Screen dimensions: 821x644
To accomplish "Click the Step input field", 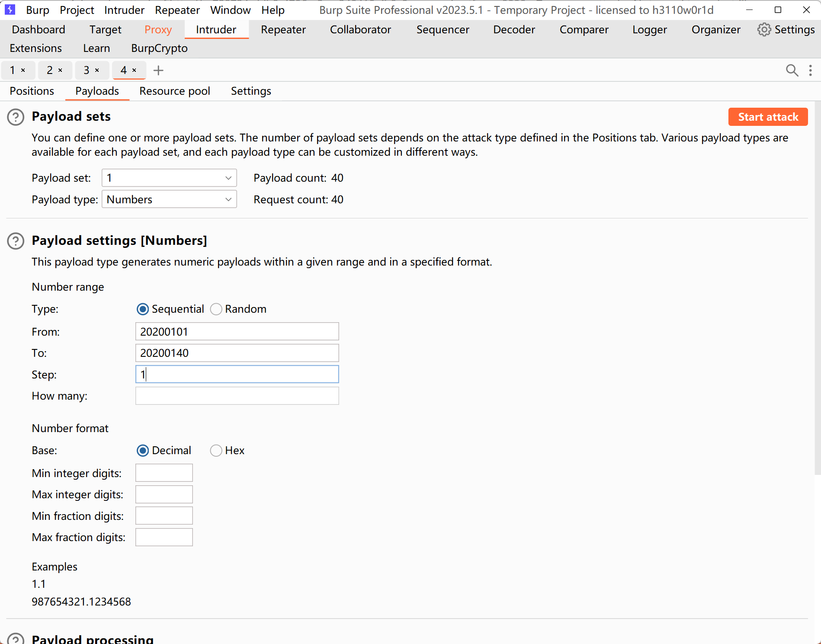I will click(x=237, y=374).
